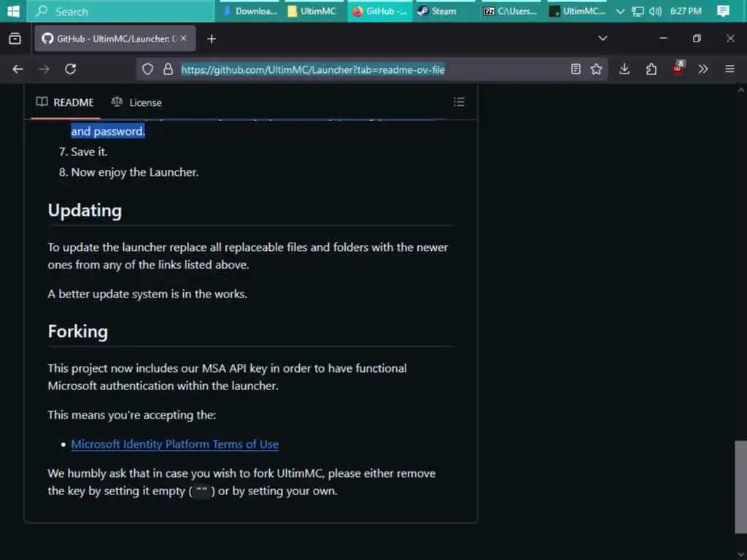Show more toolbar tools overflow chevron
Screen dimensions: 747x560
[703, 69]
